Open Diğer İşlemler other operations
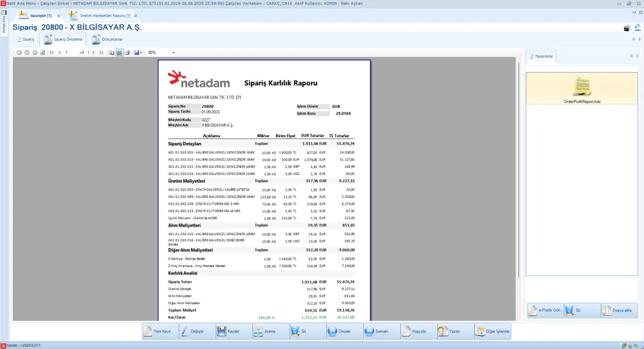This screenshot has height=349, width=644. click(493, 331)
